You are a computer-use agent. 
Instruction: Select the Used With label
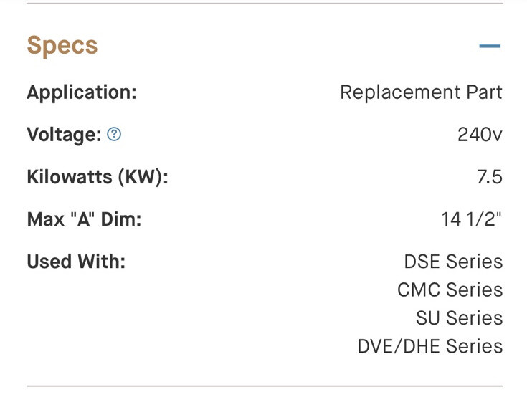tap(76, 262)
